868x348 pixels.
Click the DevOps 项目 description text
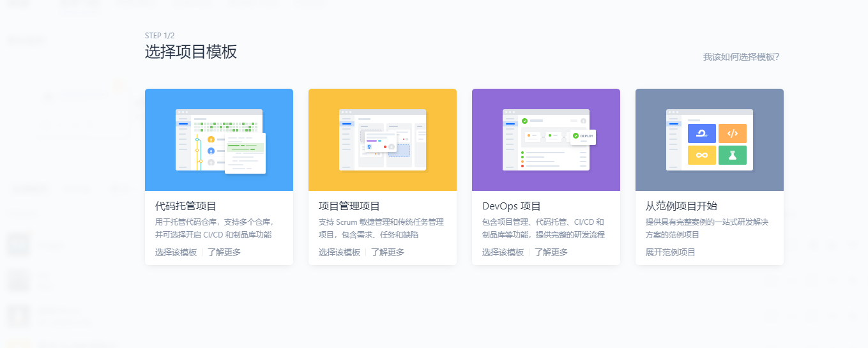[x=544, y=229]
